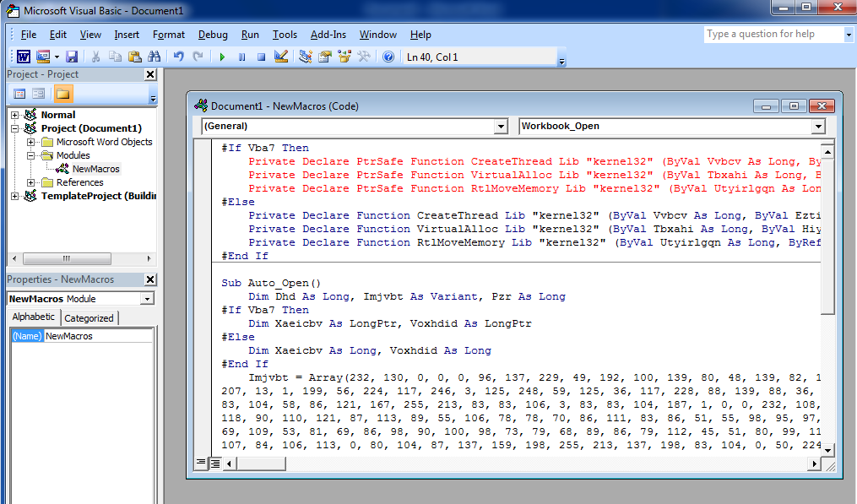This screenshot has width=857, height=504.
Task: Open the Run menu
Action: tap(250, 35)
